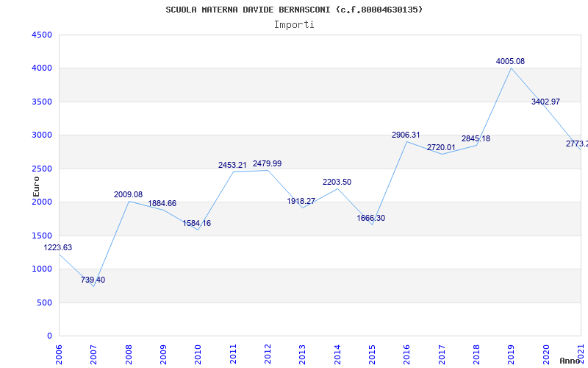Click the 2009 x-axis year label
588x368 pixels.
163,355
